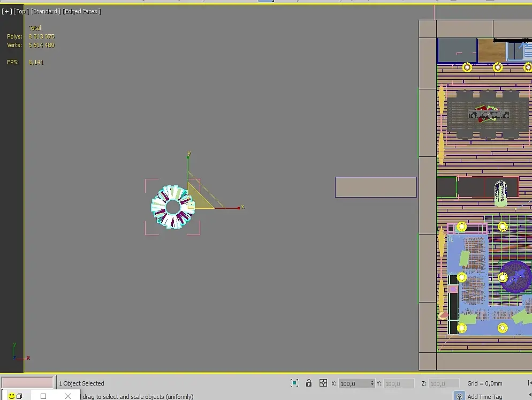The height and width of the screenshot is (400, 532).
Task: Click the X scale value input field
Action: tap(354, 383)
